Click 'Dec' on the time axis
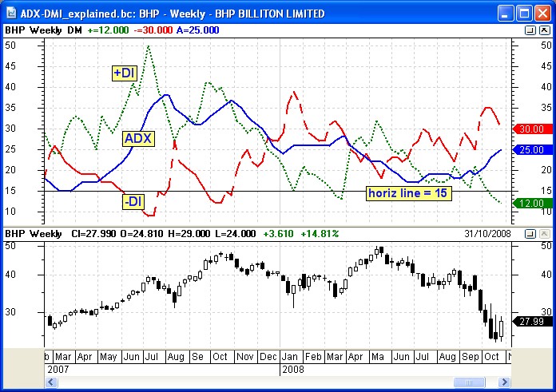The height and width of the screenshot is (392, 556). (x=268, y=357)
